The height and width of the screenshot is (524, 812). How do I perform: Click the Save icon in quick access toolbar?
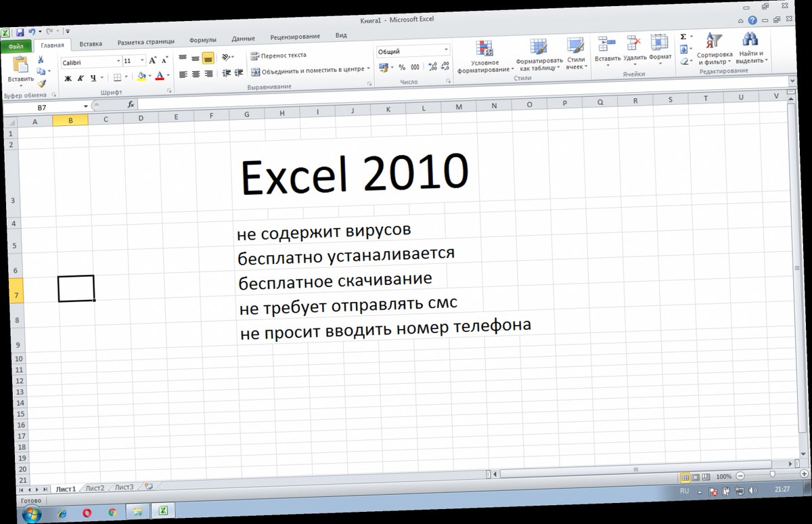click(x=20, y=32)
